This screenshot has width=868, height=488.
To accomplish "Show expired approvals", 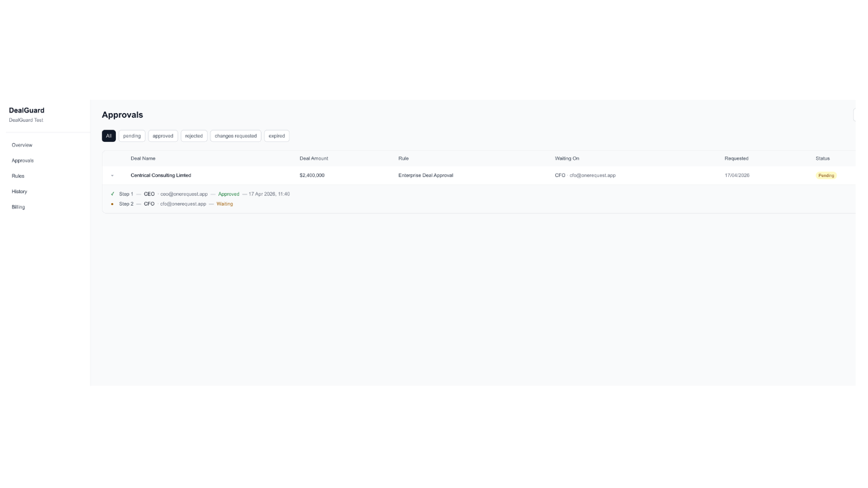I will click(277, 136).
